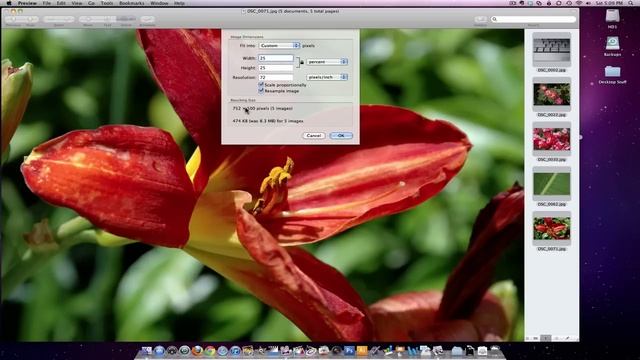Click the proportional lock icon beside Width
The image size is (640, 360).
click(x=302, y=62)
